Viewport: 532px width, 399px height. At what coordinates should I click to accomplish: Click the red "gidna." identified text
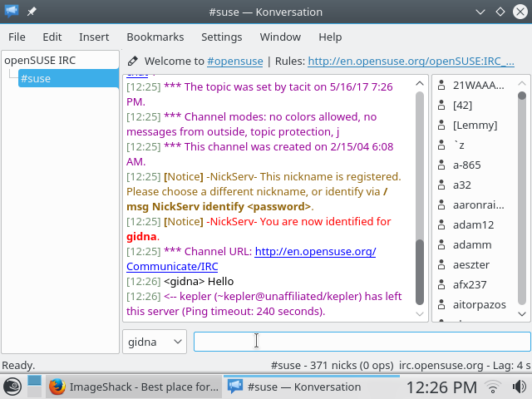(143, 236)
